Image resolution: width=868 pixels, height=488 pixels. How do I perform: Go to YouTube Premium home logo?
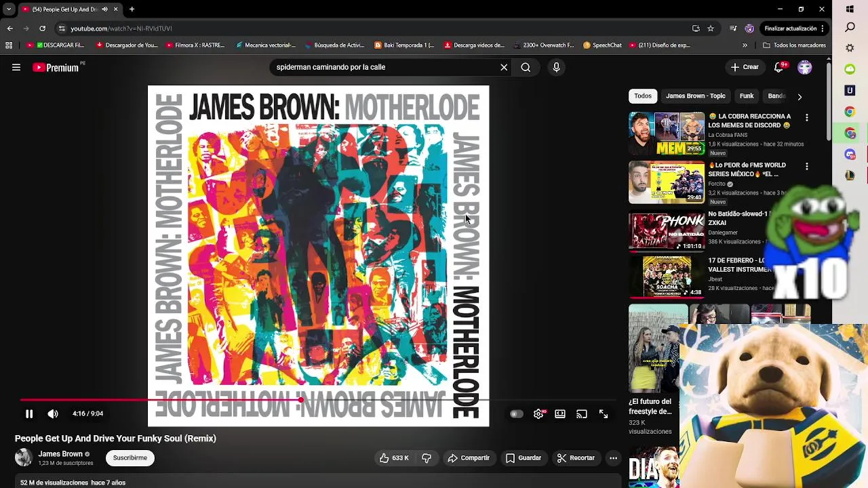click(x=56, y=67)
